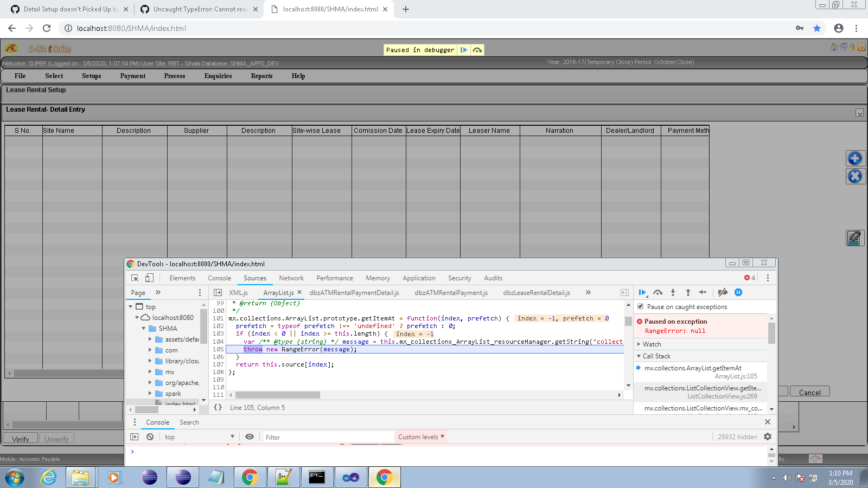This screenshot has height=488, width=868.
Task: Toggle pause on exceptions button
Action: pos(738,292)
